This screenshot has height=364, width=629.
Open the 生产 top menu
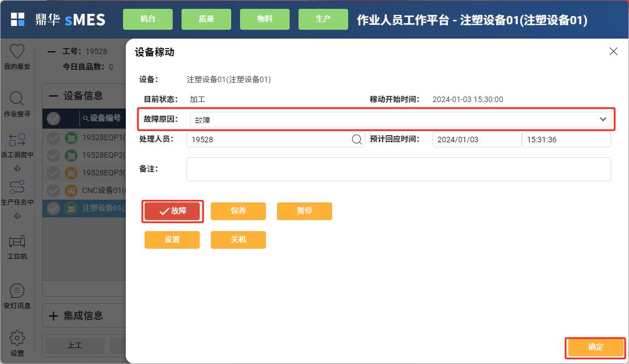tap(323, 19)
